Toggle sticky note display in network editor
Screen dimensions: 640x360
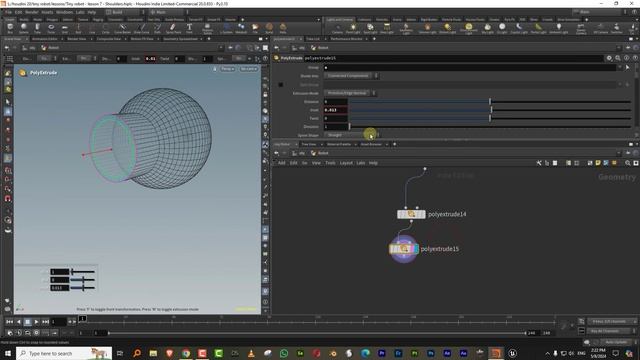click(x=598, y=163)
